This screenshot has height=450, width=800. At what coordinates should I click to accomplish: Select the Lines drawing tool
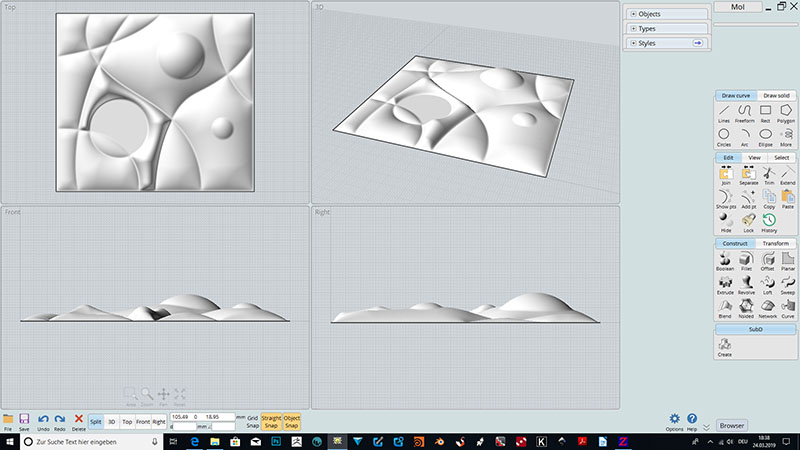click(724, 114)
